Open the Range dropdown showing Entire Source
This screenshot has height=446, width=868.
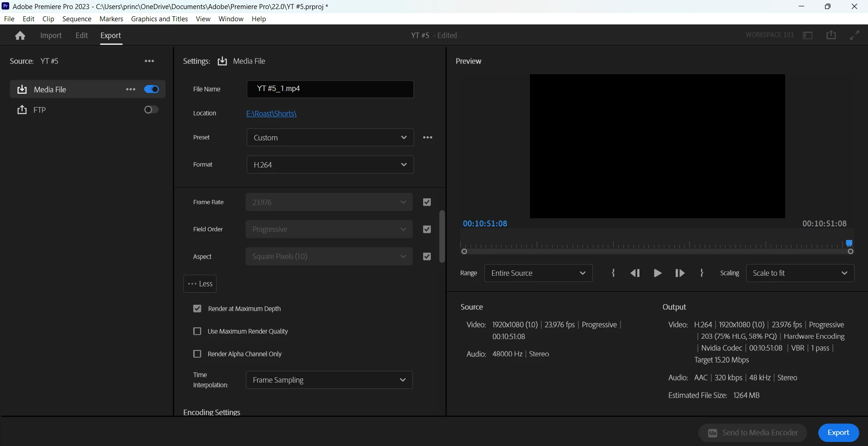pos(539,273)
